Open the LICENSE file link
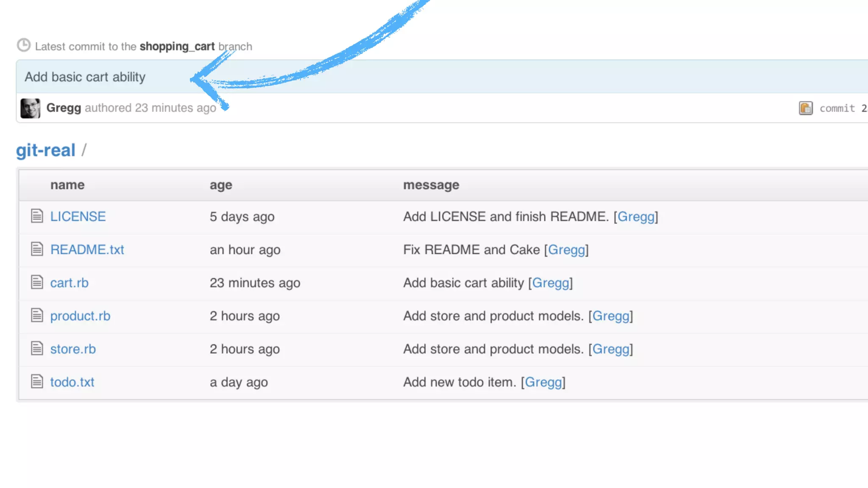Screen dimensions: 868x488 click(x=78, y=216)
